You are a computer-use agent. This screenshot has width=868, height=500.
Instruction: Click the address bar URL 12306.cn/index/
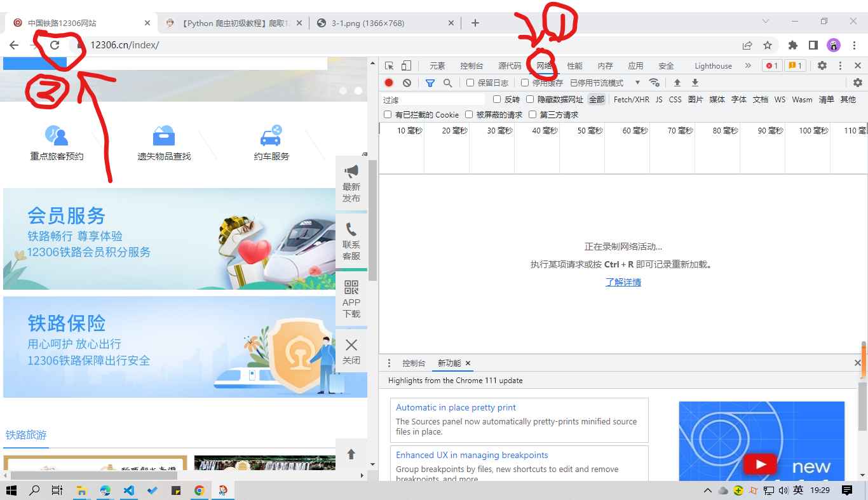coord(125,45)
